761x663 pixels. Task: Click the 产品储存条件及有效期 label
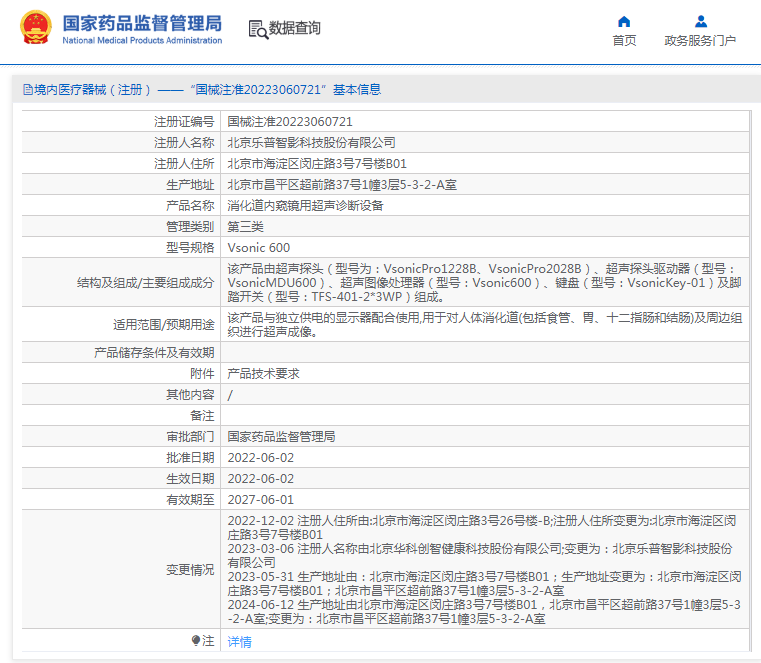(x=154, y=353)
